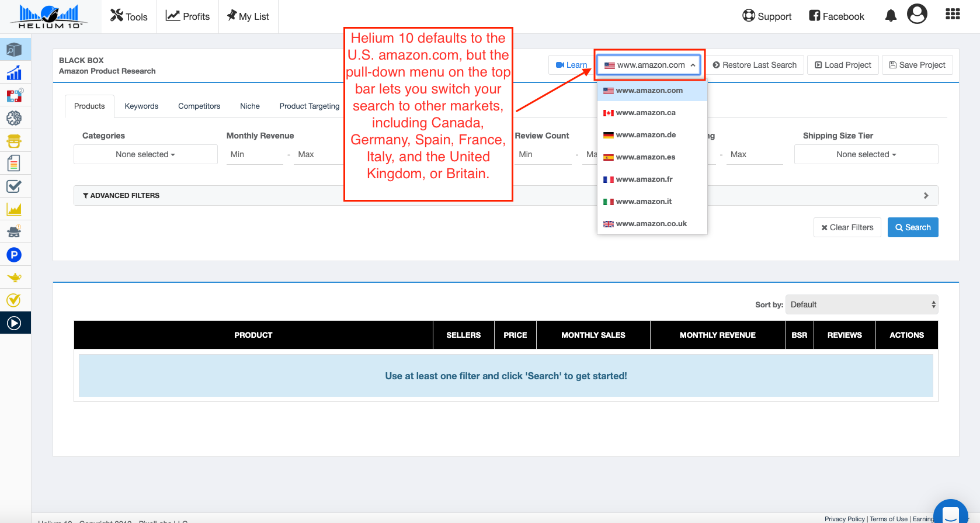The image size is (980, 523).
Task: Open the Shipping Size Tier dropdown
Action: (x=866, y=154)
